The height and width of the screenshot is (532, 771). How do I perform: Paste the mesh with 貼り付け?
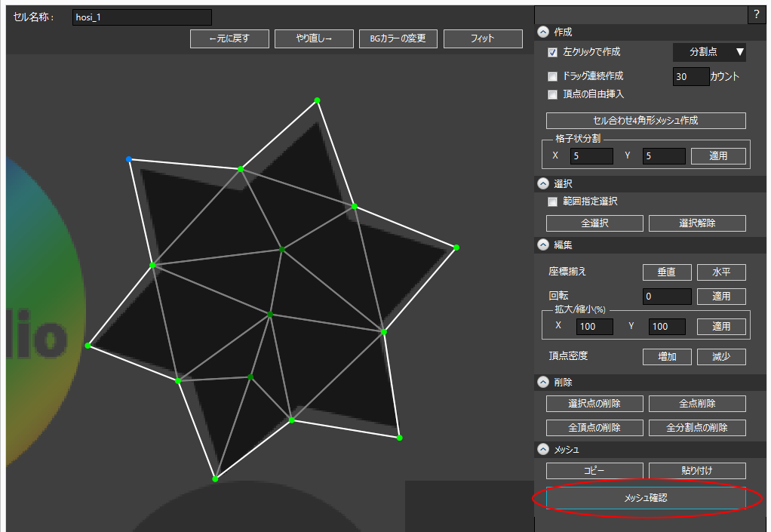coord(697,471)
